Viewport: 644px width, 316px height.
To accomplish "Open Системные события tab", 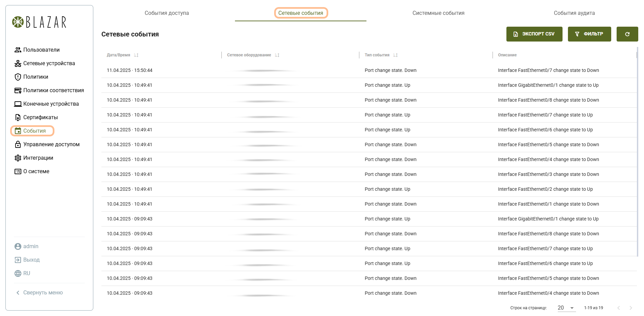I will pyautogui.click(x=438, y=13).
